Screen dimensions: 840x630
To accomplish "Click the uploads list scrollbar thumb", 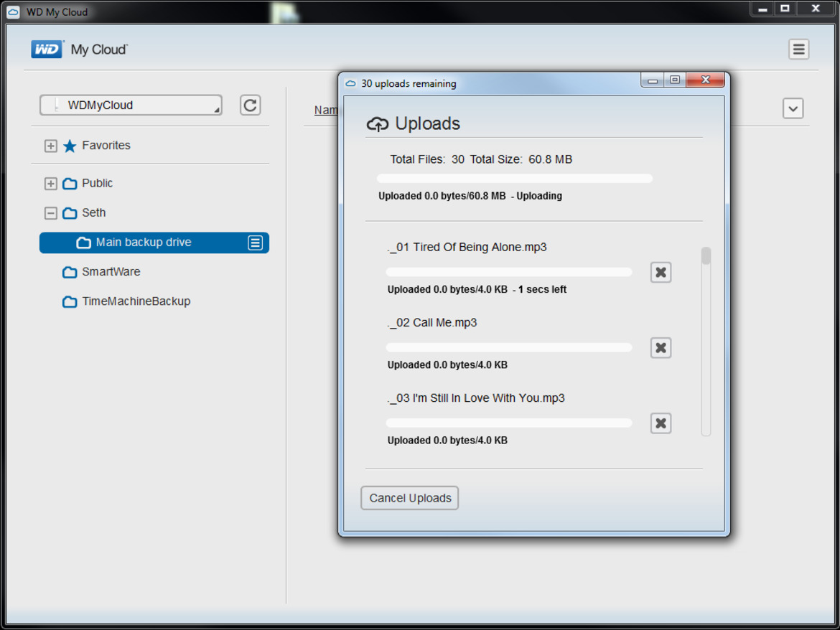I will click(x=706, y=256).
